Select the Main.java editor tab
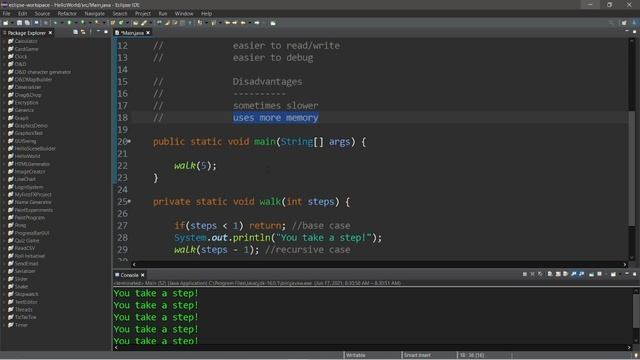Image resolution: width=640 pixels, height=360 pixels. pyautogui.click(x=132, y=33)
